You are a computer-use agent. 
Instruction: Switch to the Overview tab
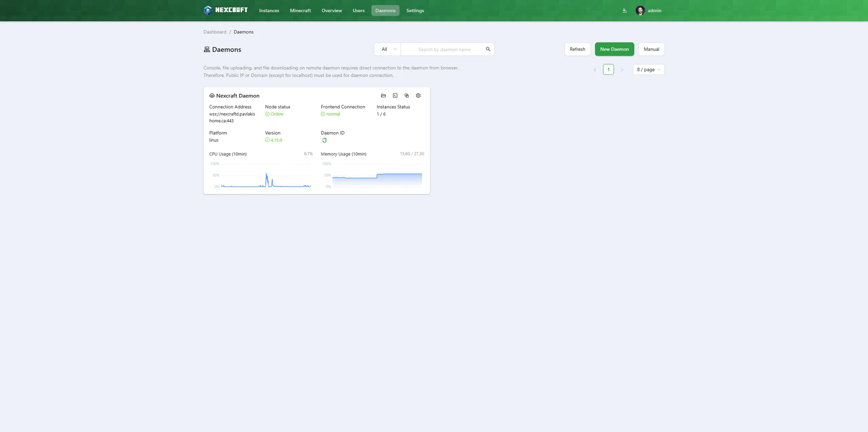coord(331,11)
